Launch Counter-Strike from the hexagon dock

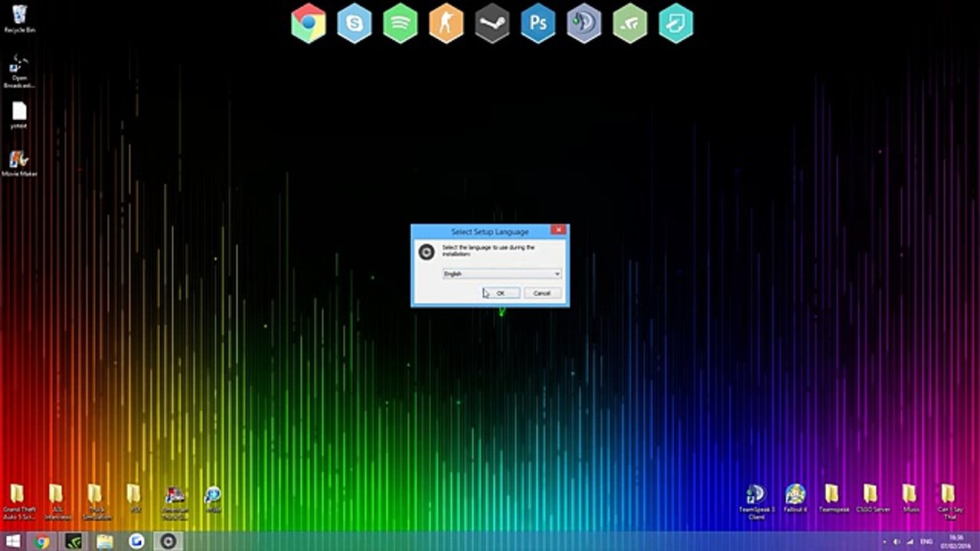[x=446, y=24]
